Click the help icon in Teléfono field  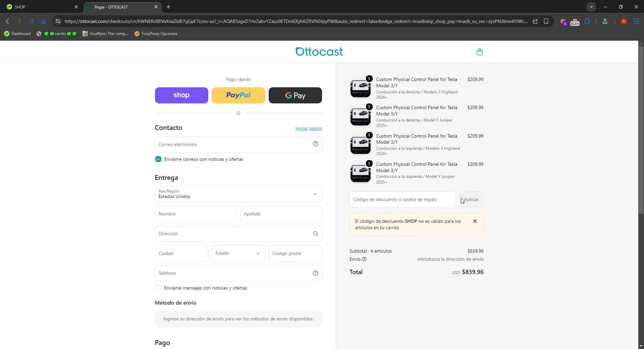tap(316, 273)
